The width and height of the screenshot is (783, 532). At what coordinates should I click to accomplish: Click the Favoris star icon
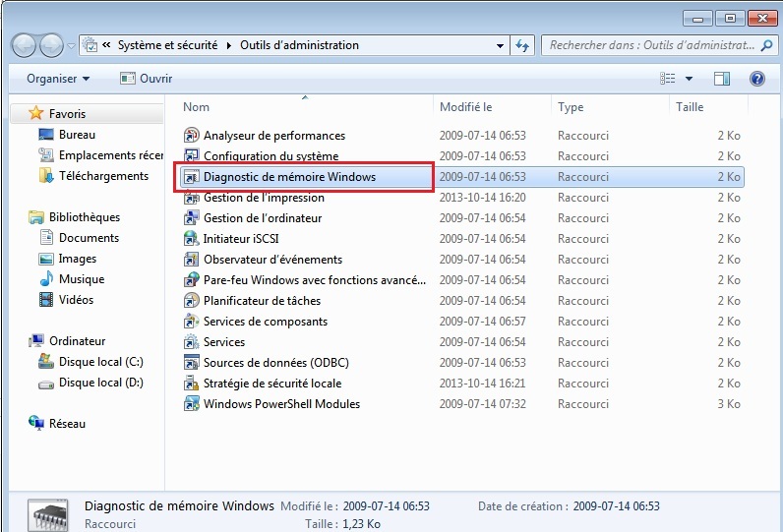point(36,113)
